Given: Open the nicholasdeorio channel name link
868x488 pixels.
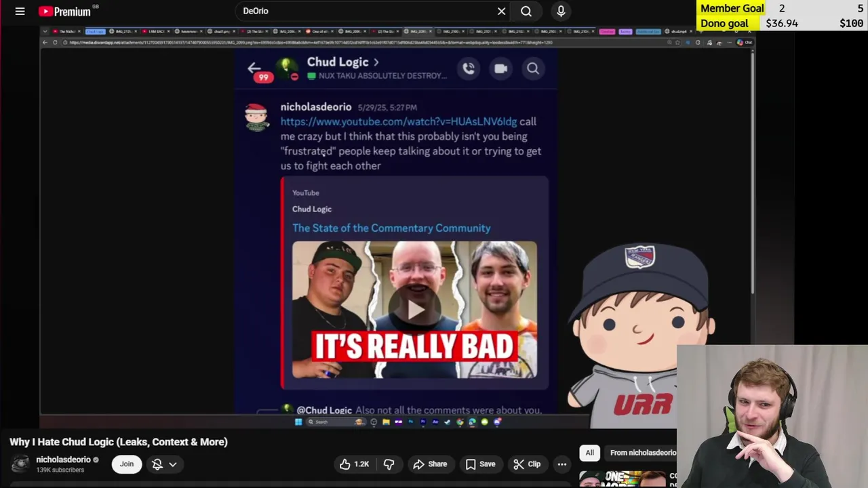Looking at the screenshot, I should pos(63,460).
